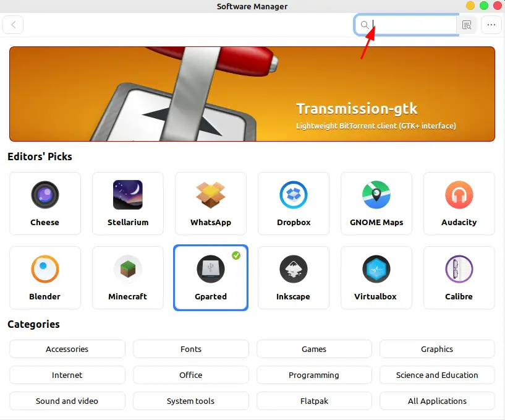Image resolution: width=505 pixels, height=420 pixels.
Task: Close the Software Manager window
Action: [x=497, y=6]
